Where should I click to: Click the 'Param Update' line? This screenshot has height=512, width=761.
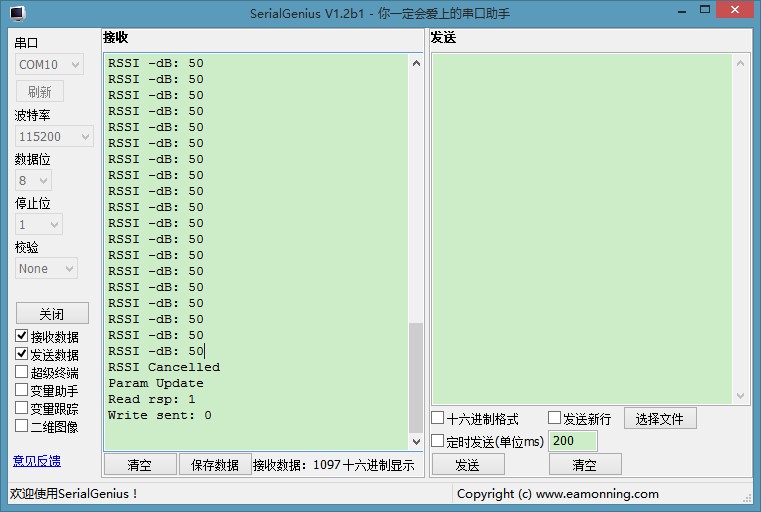pos(156,383)
